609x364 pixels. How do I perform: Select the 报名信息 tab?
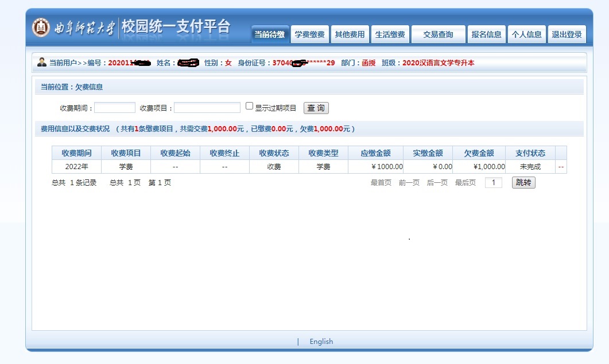[x=486, y=34]
